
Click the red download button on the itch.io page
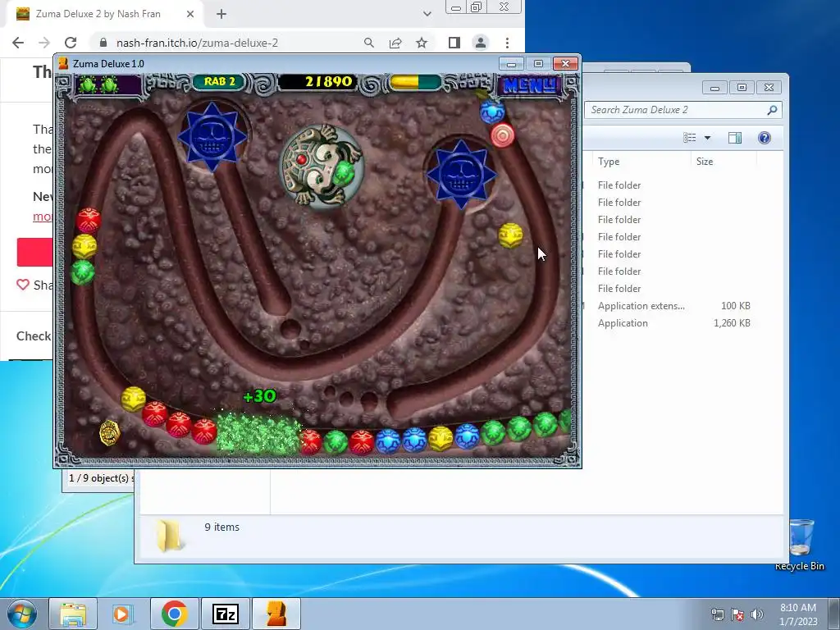click(x=34, y=252)
